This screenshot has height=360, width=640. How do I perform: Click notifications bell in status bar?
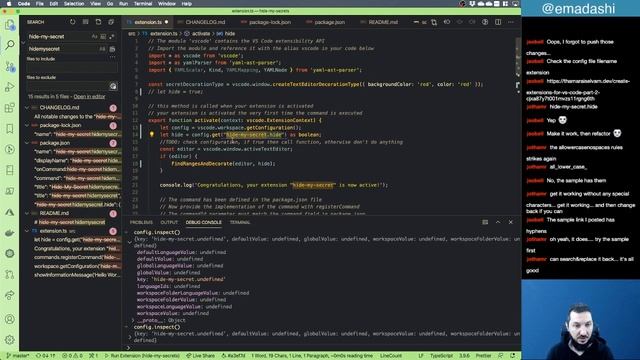(x=513, y=356)
